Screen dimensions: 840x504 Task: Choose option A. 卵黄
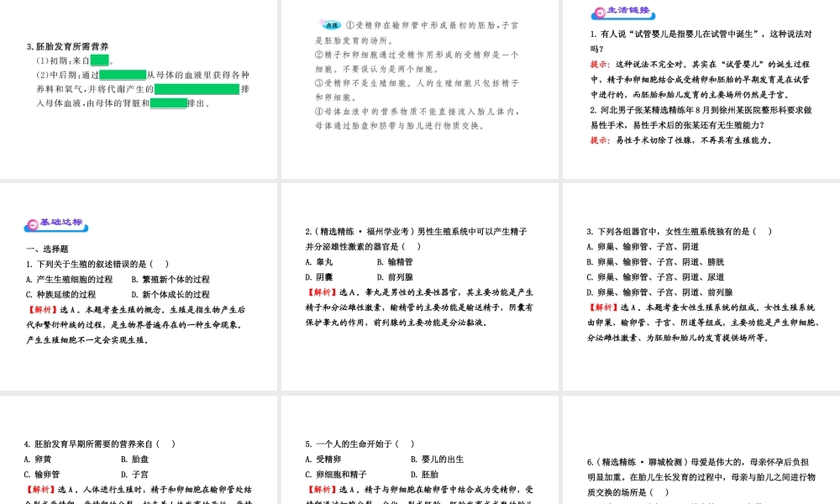(x=38, y=459)
